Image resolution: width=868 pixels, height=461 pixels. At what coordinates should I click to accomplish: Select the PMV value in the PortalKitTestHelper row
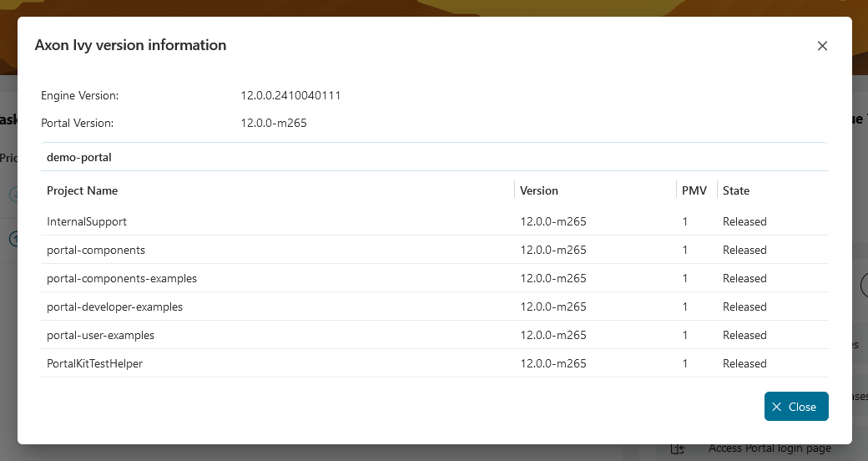tap(684, 363)
